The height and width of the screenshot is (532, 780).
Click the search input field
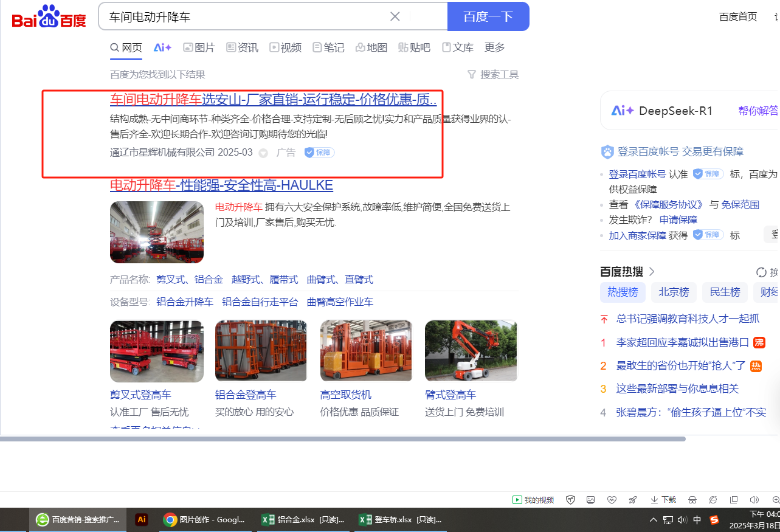point(243,16)
